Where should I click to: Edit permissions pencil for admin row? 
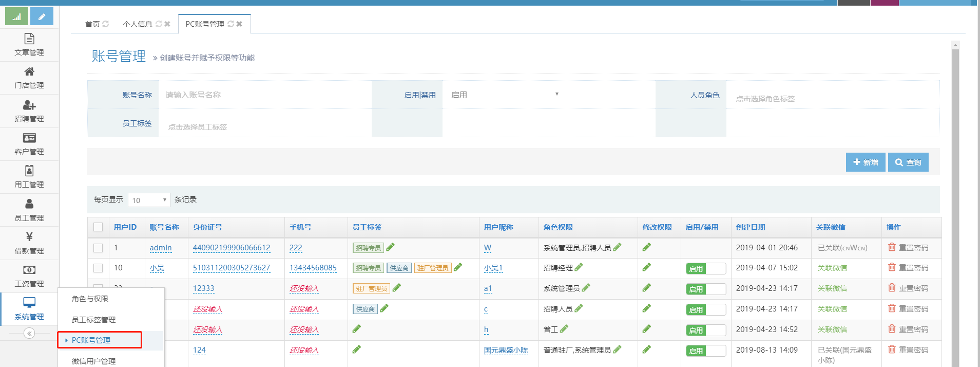(x=646, y=247)
